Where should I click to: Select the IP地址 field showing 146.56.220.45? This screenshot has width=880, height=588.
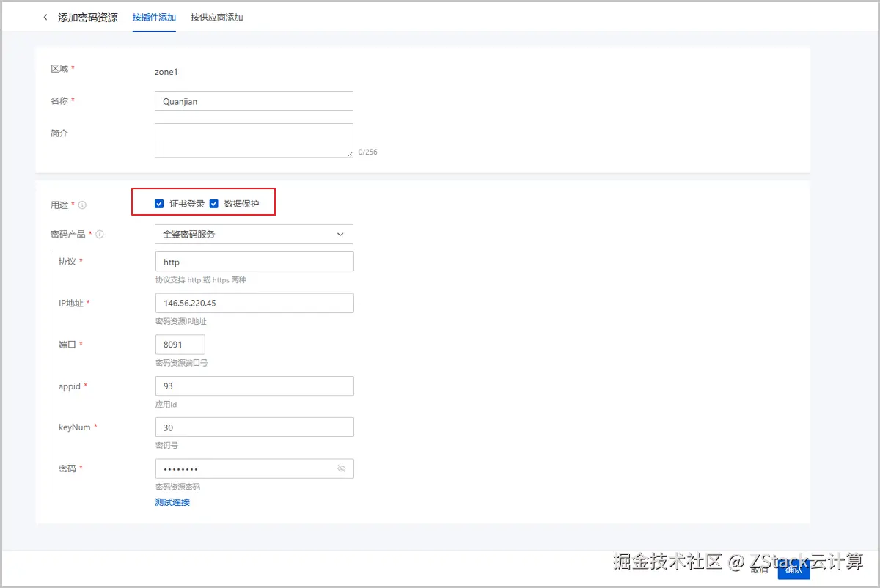(253, 303)
